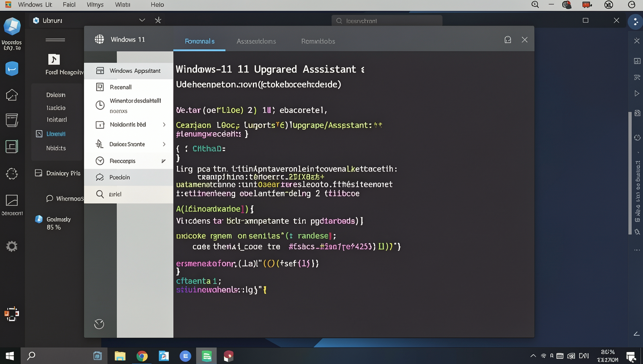Open the Wiatu menu
The width and height of the screenshot is (643, 364).
pyautogui.click(x=123, y=5)
